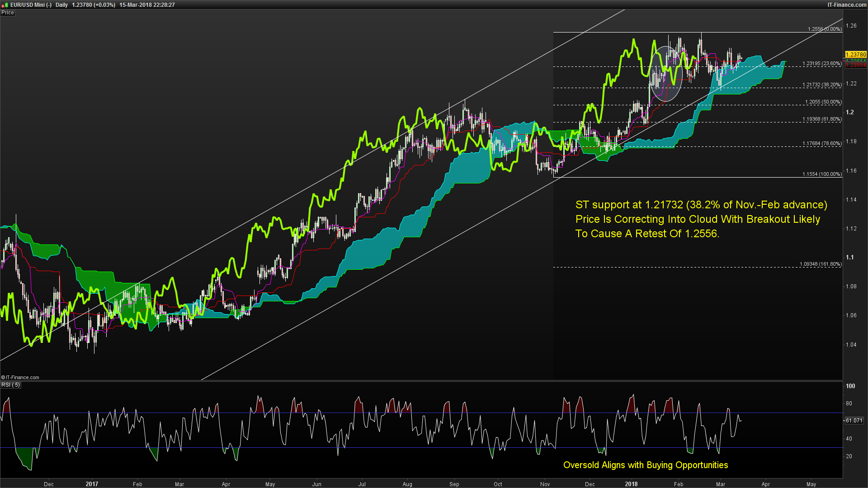The width and height of the screenshot is (868, 488).
Task: Select the 1.1554 (100.00%) Fibonacci label
Action: tap(822, 174)
